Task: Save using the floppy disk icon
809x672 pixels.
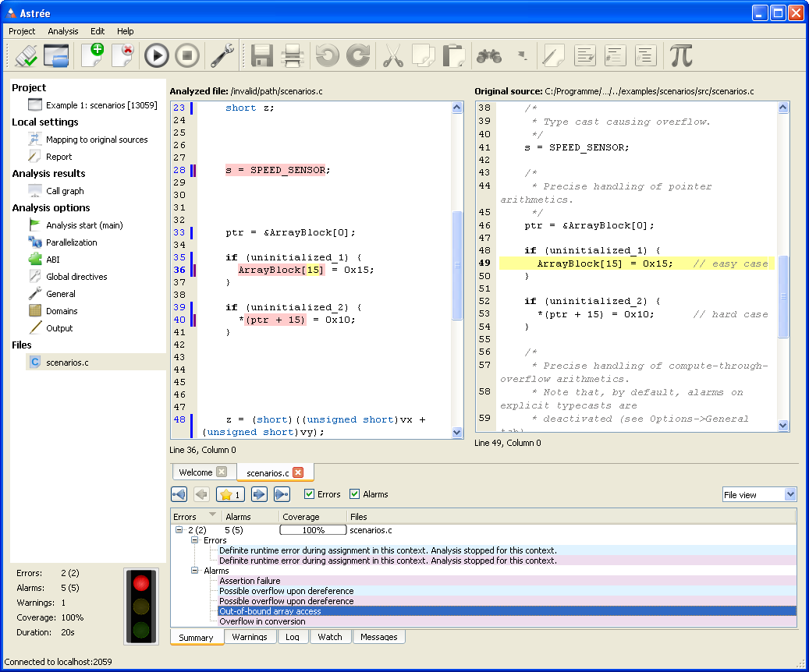Action: point(261,55)
